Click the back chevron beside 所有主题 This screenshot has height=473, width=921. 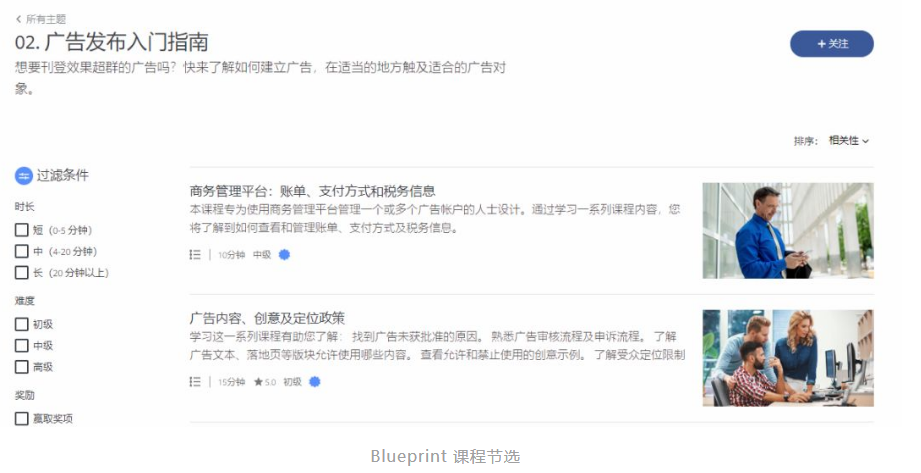[x=18, y=19]
